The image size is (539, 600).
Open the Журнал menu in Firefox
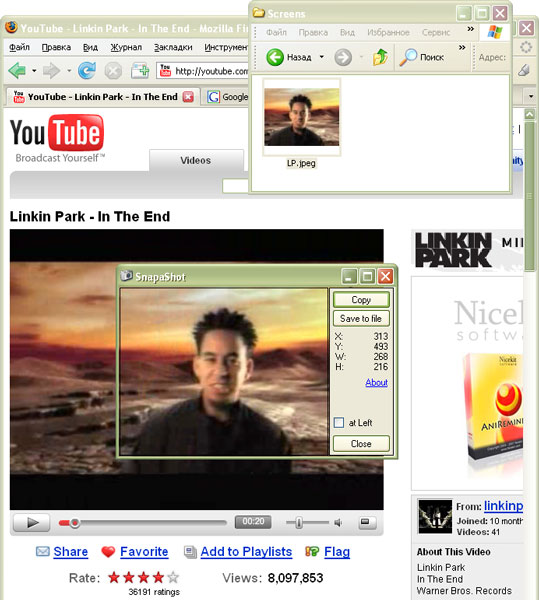click(x=126, y=47)
